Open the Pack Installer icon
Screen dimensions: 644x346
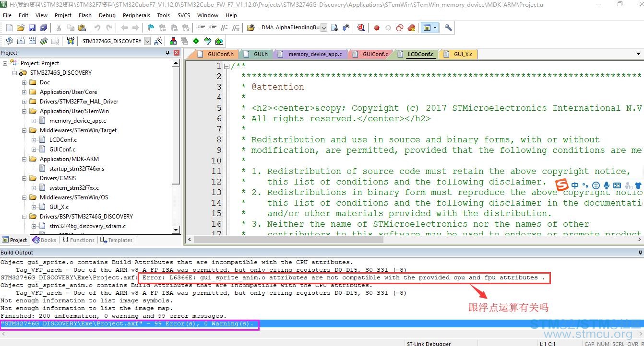point(219,41)
